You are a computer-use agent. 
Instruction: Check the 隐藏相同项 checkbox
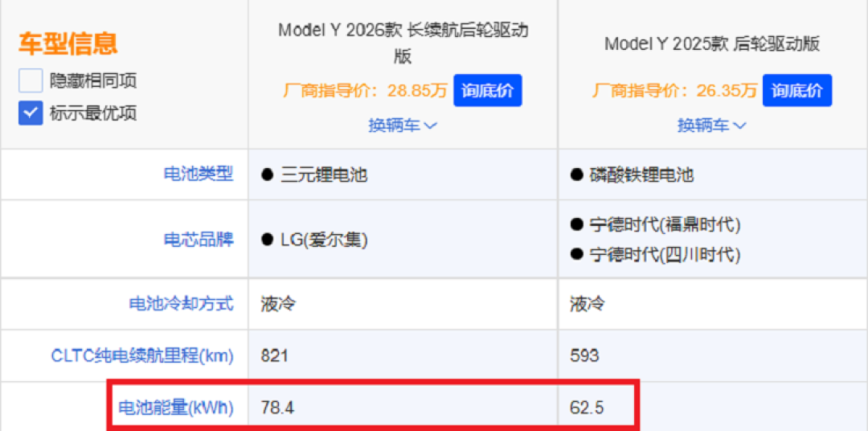click(x=31, y=81)
